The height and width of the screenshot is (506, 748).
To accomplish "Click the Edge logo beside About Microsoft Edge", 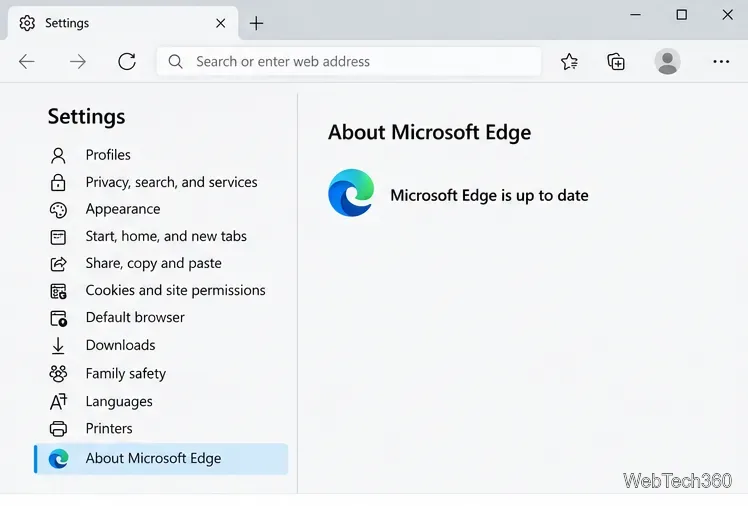I will coord(58,459).
